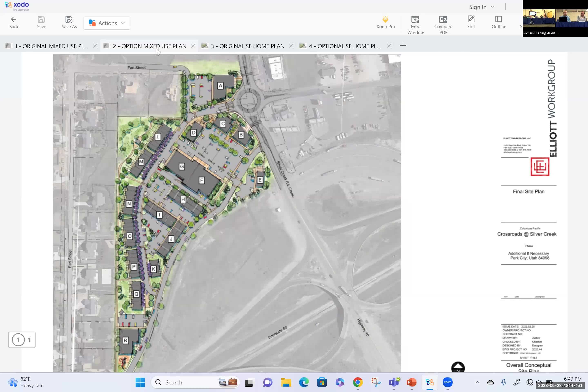The image size is (588, 392).
Task: Switch to the ORIGINAL SF HOME PLAN tab
Action: [x=247, y=46]
